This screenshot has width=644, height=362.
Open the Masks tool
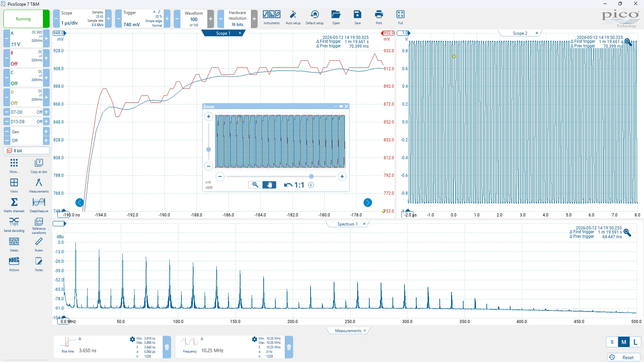(14, 245)
